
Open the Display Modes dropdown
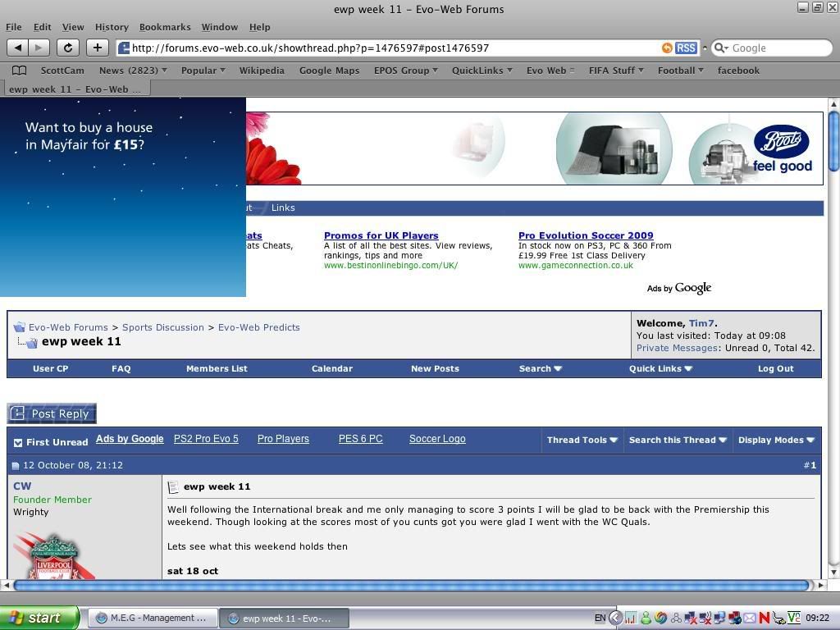tap(776, 440)
